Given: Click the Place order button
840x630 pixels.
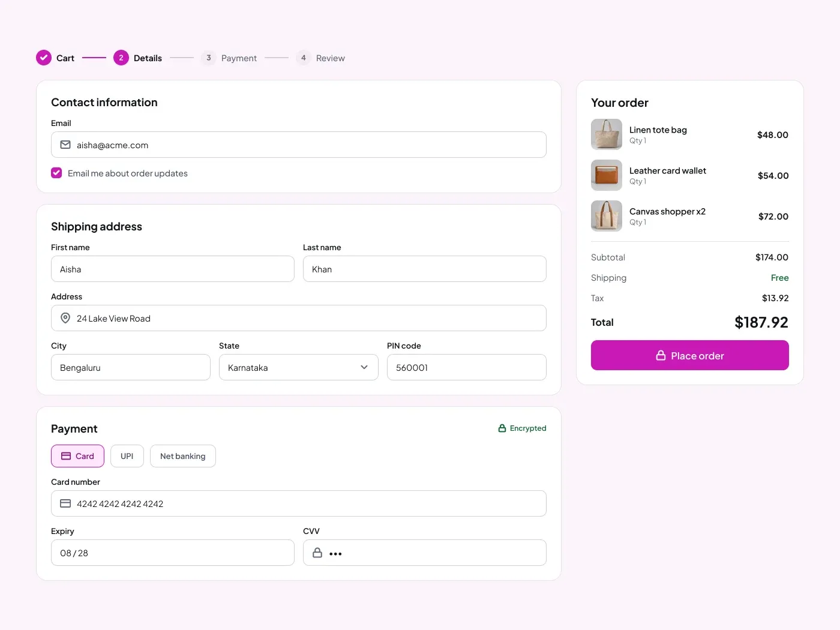Looking at the screenshot, I should 690,355.
